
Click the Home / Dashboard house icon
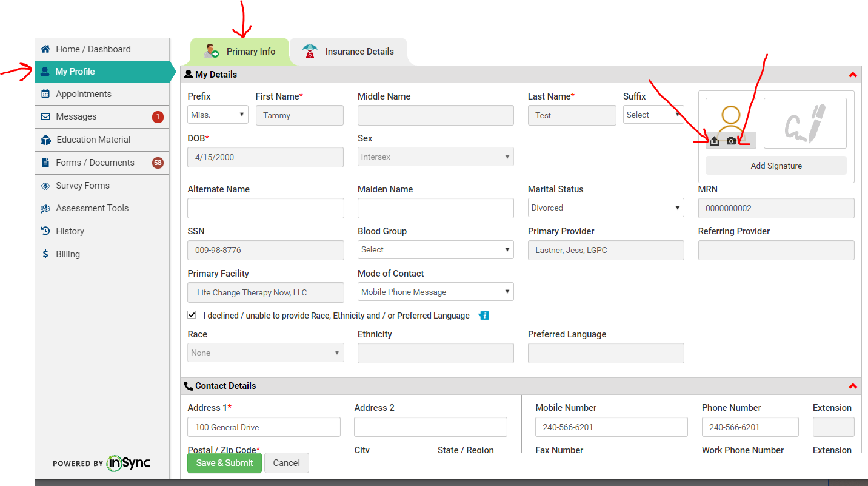coord(45,49)
